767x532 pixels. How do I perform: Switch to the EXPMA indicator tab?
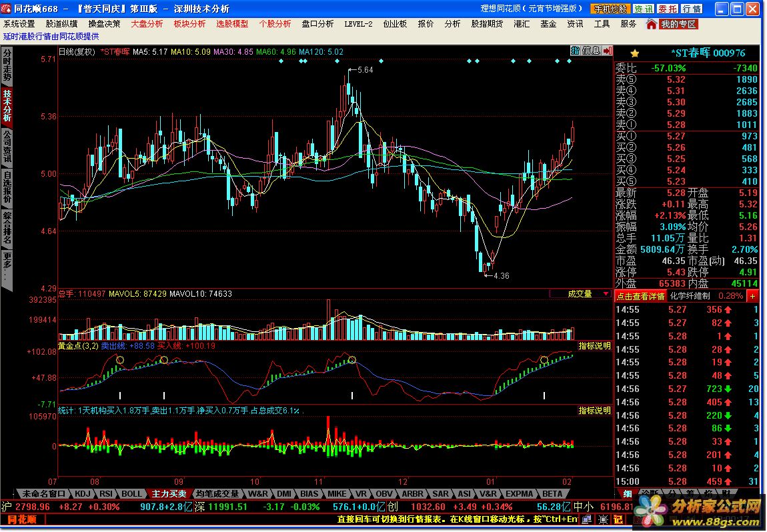[x=519, y=494]
